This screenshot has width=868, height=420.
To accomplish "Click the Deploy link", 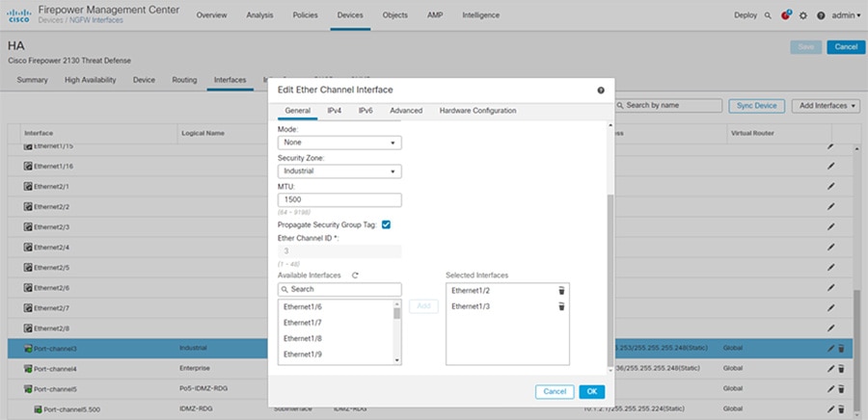I will (x=746, y=15).
